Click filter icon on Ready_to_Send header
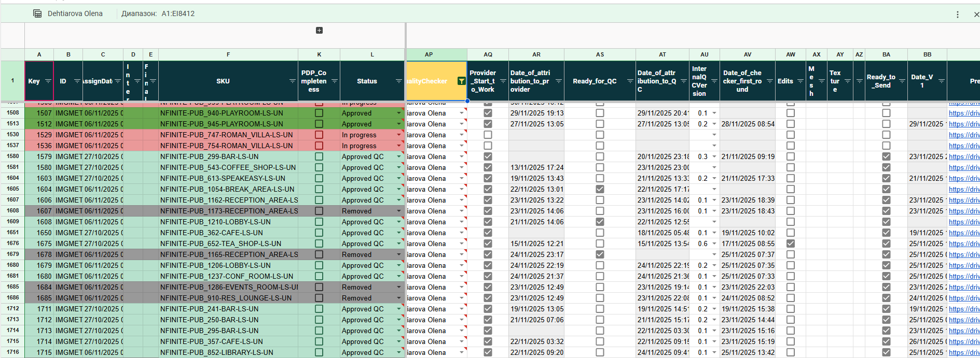This screenshot has width=980, height=358. 902,81
